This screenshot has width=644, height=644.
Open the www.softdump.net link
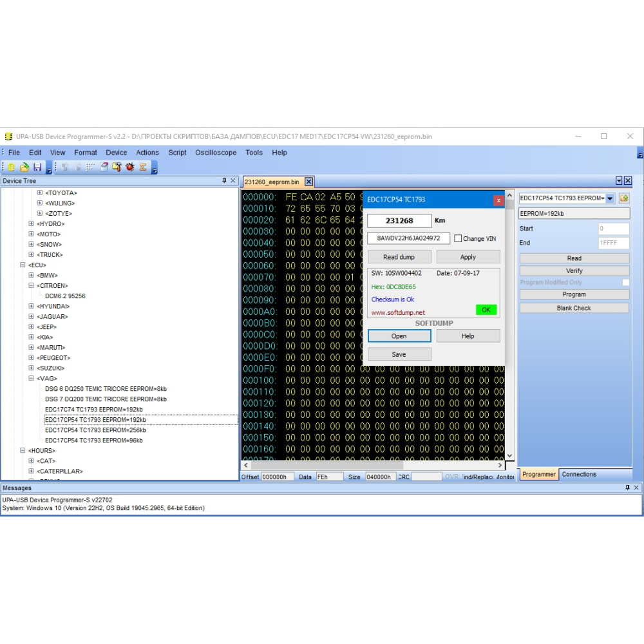point(398,312)
